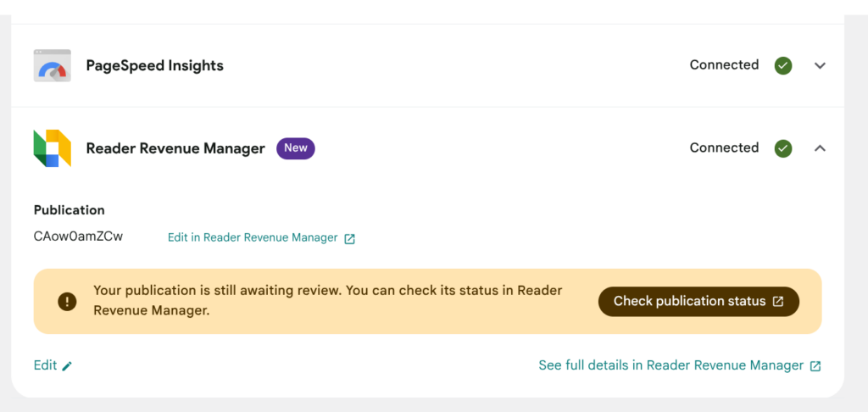Click PageSpeed Insights green connected checkmark
The width and height of the screenshot is (868, 412).
(x=782, y=65)
